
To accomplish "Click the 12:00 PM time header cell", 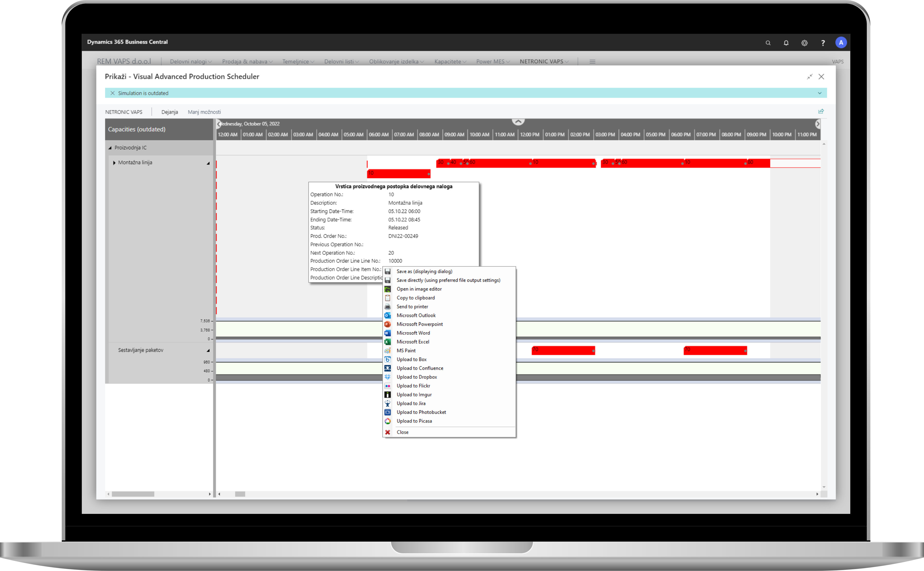I will 530,135.
